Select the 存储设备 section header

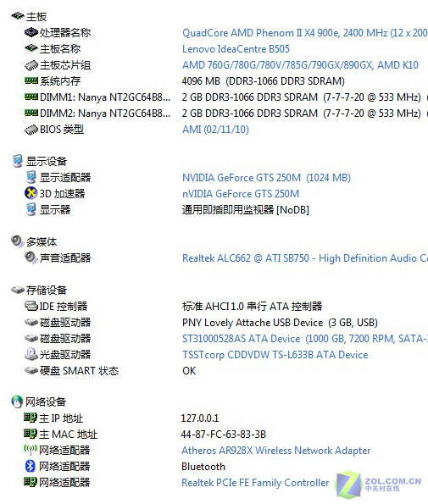47,290
